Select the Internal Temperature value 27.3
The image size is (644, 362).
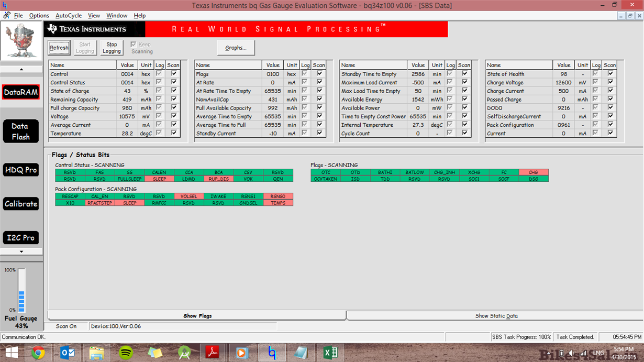(x=418, y=125)
